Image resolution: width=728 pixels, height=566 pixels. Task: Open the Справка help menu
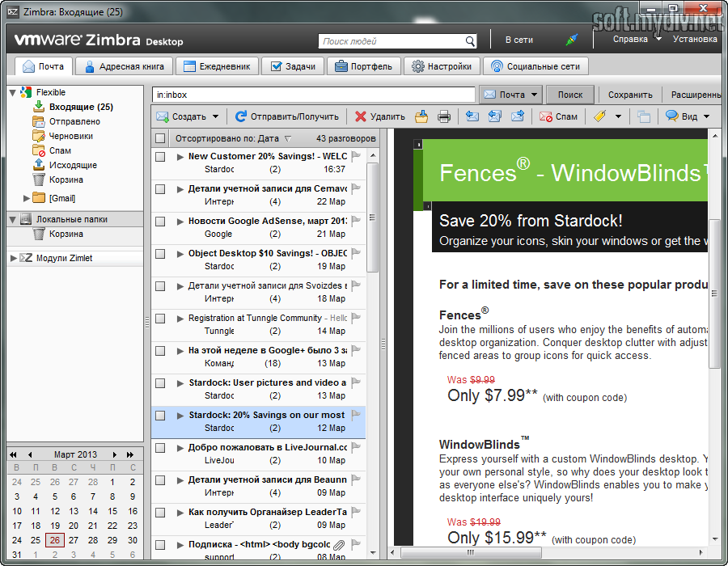[x=637, y=39]
